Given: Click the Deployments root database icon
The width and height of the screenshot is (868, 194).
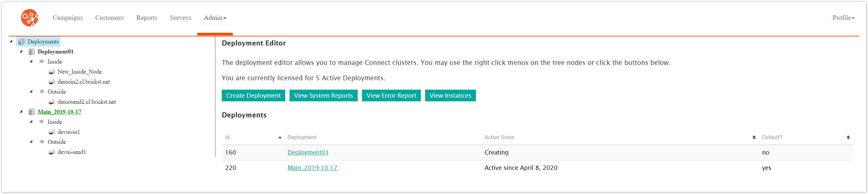Looking at the screenshot, I should tap(22, 41).
